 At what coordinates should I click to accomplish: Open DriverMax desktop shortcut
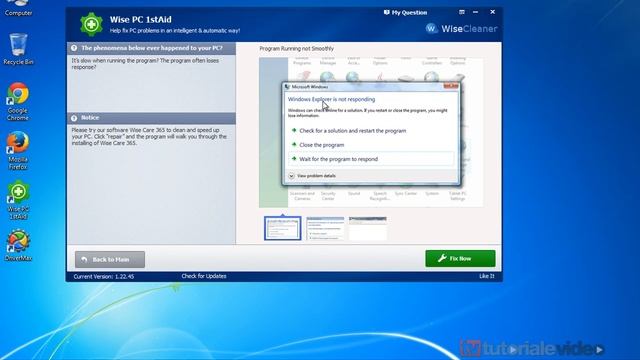pos(18,245)
